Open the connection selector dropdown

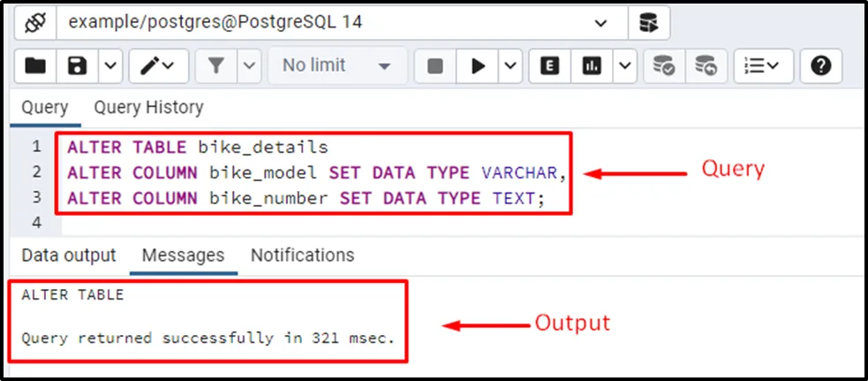[x=601, y=23]
